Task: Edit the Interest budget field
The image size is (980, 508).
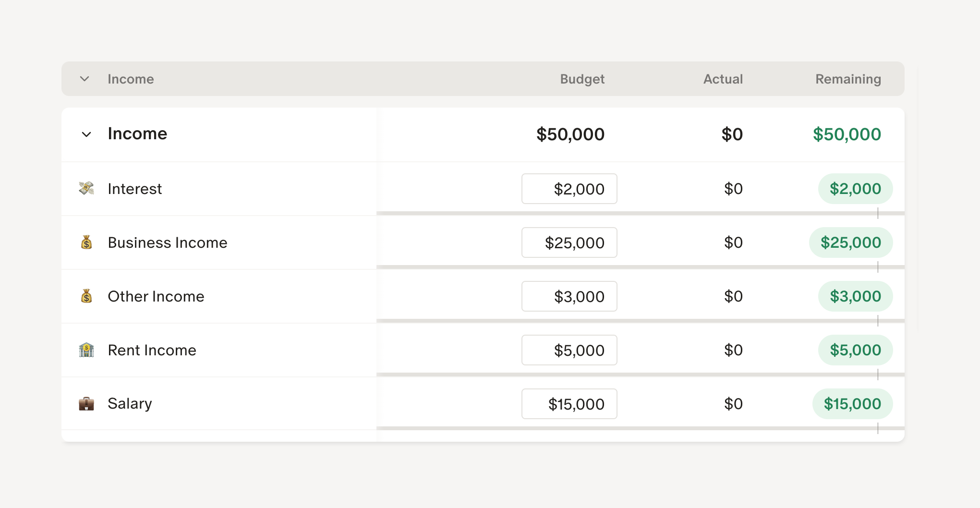Action: coord(569,189)
